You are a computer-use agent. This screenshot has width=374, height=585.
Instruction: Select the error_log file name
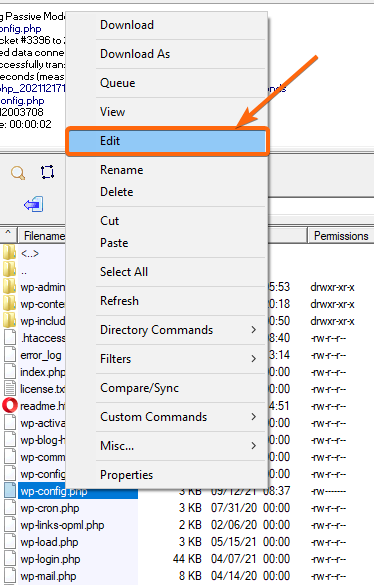[x=41, y=355]
